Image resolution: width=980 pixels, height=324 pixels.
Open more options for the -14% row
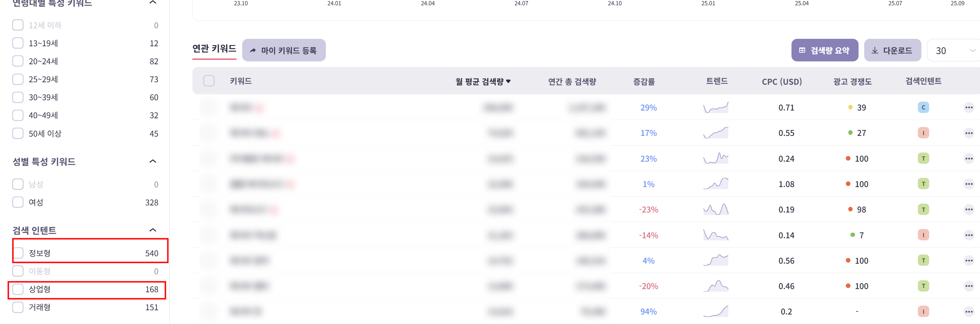tap(968, 235)
